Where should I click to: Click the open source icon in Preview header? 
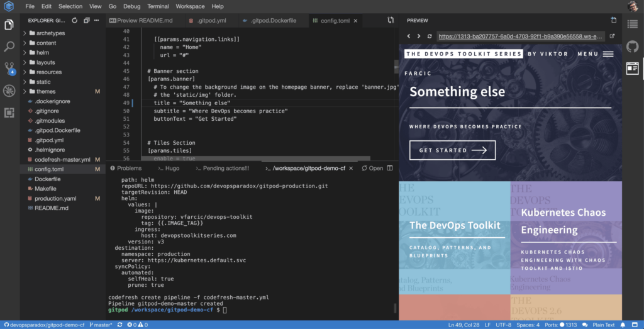(x=613, y=20)
